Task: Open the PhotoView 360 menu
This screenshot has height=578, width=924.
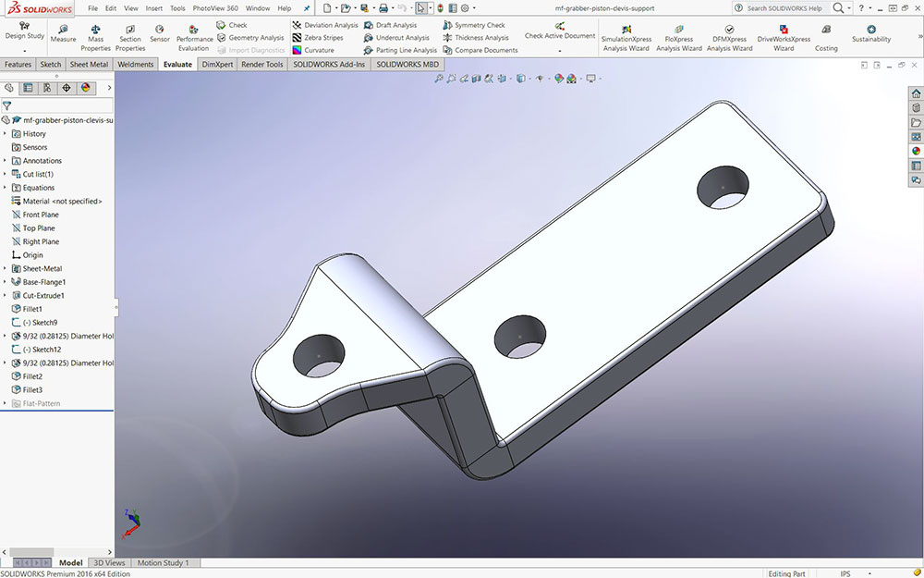Action: click(x=215, y=8)
